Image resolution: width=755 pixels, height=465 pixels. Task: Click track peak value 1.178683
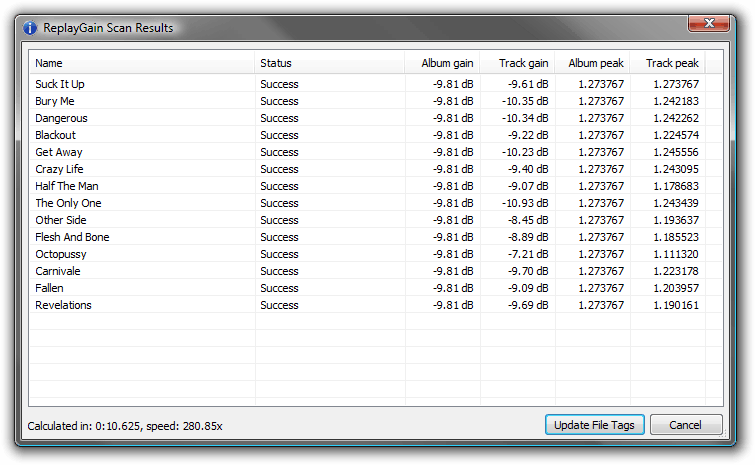676,186
